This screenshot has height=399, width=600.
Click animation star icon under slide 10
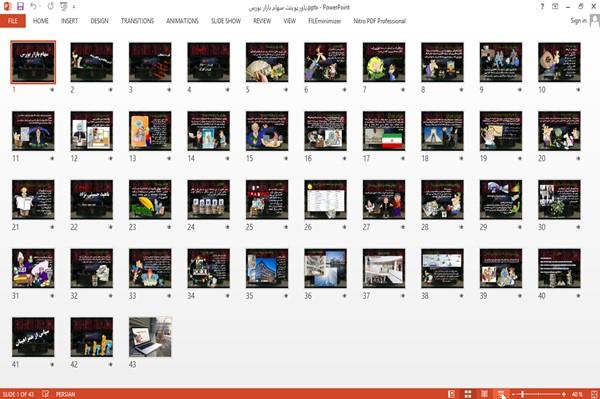point(578,90)
